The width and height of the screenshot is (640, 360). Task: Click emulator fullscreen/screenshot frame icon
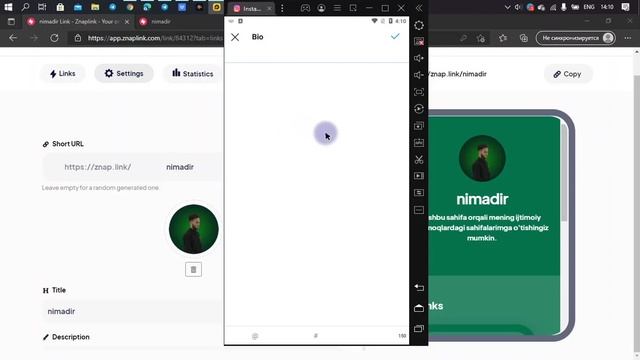pos(419,92)
